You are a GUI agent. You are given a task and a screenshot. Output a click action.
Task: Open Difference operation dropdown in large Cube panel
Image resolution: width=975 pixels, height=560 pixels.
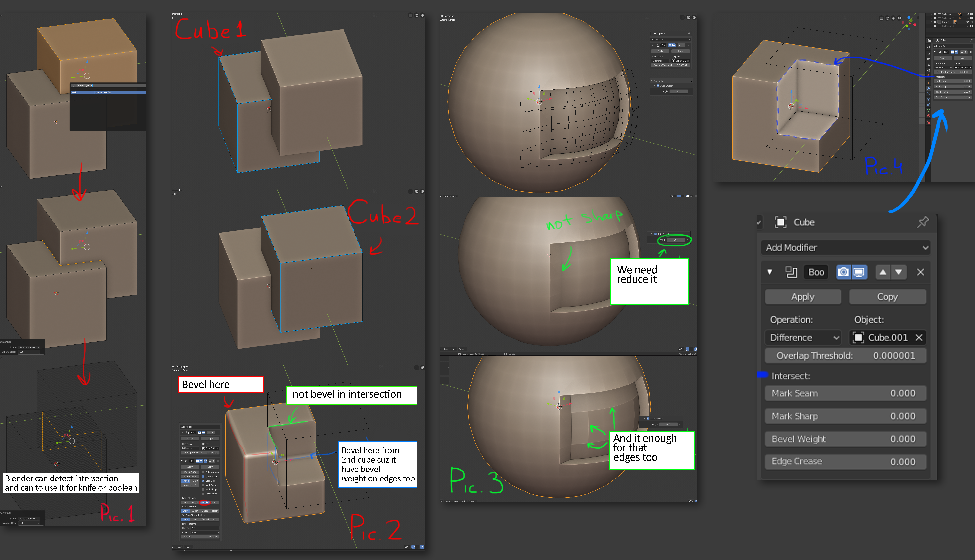803,337
